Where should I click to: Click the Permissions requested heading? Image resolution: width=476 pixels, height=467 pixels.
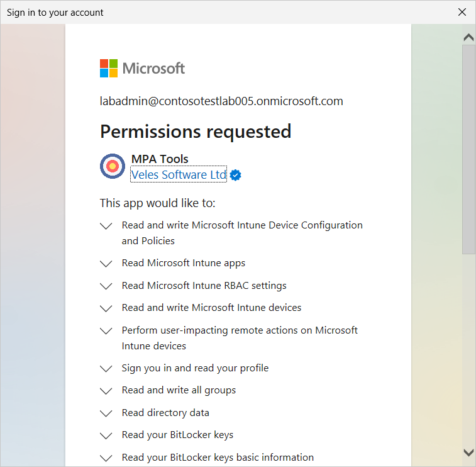tap(196, 132)
